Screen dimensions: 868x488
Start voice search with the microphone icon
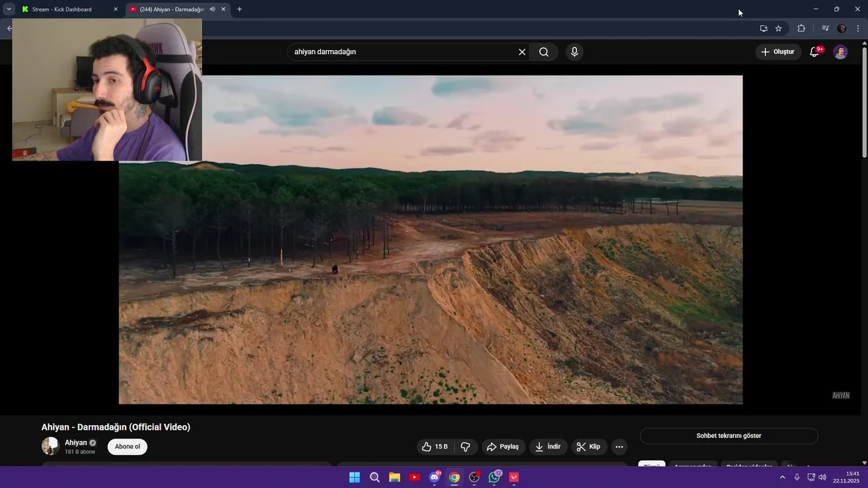click(574, 52)
